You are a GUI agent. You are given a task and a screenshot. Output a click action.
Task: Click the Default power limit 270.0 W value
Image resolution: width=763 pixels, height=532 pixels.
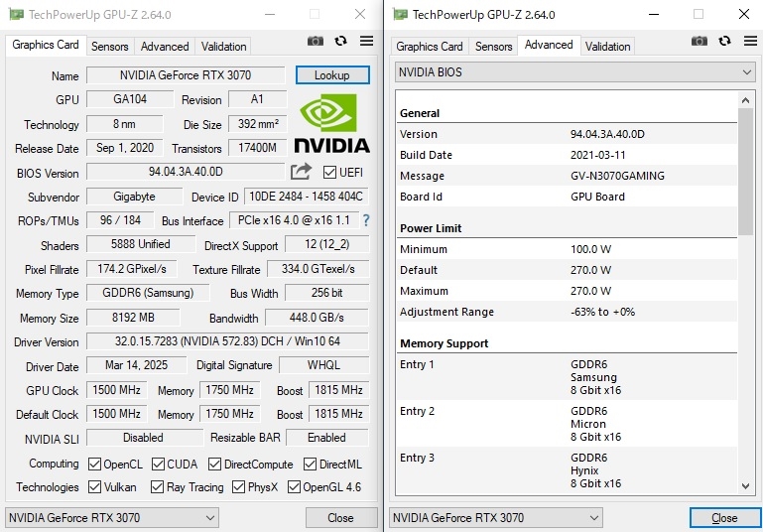click(590, 270)
